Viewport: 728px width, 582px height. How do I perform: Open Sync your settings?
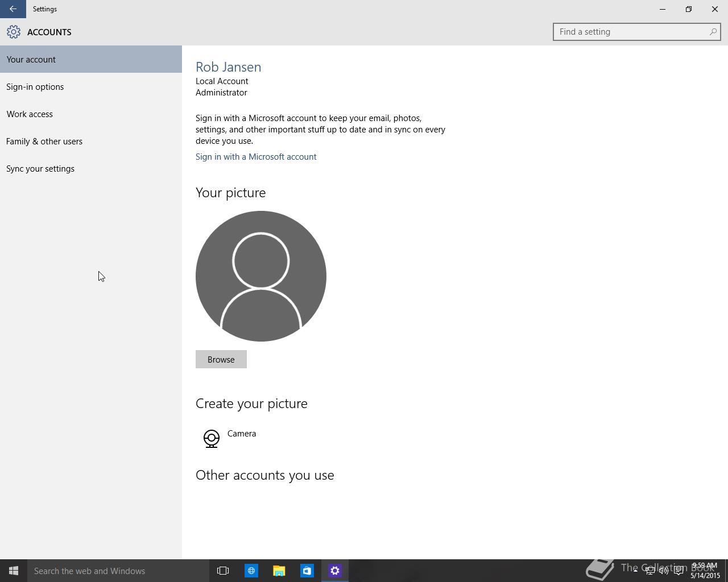91,168
